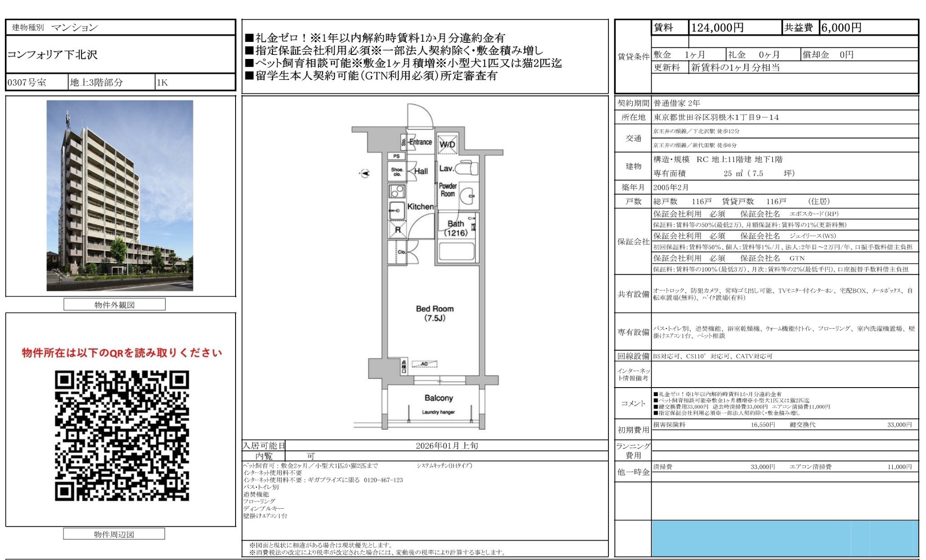
Task: Click the rent amount 124,000円
Action: [717, 28]
